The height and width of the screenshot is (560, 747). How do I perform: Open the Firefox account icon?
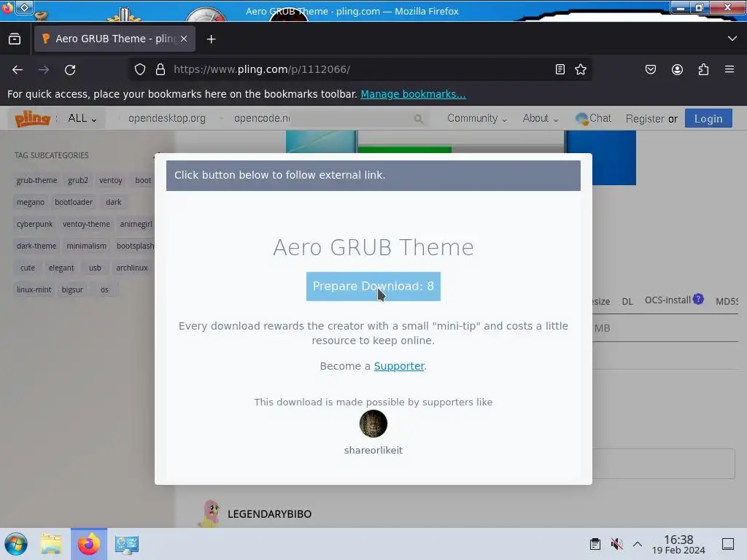[677, 69]
